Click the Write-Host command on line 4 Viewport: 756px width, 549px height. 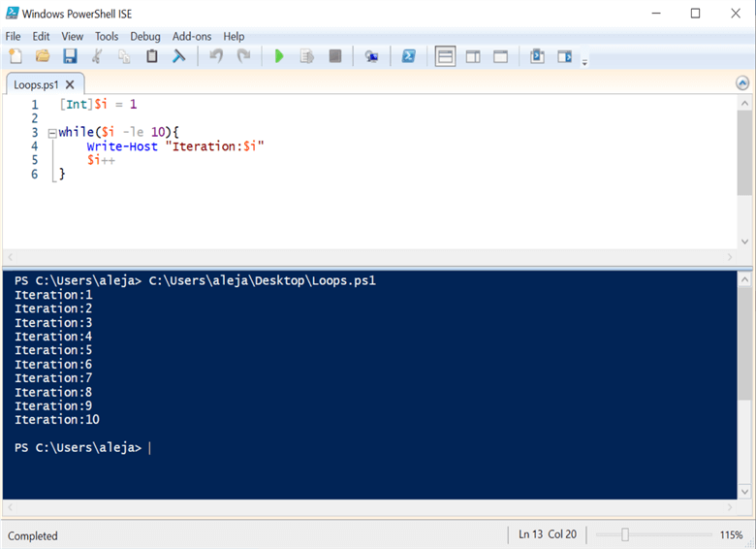122,146
